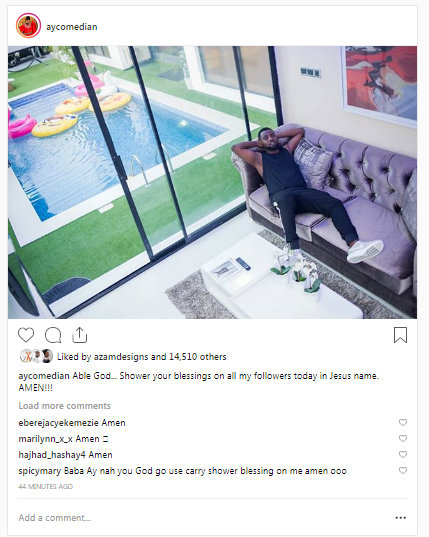Like hajhad_hashay4's comment heart

(403, 454)
